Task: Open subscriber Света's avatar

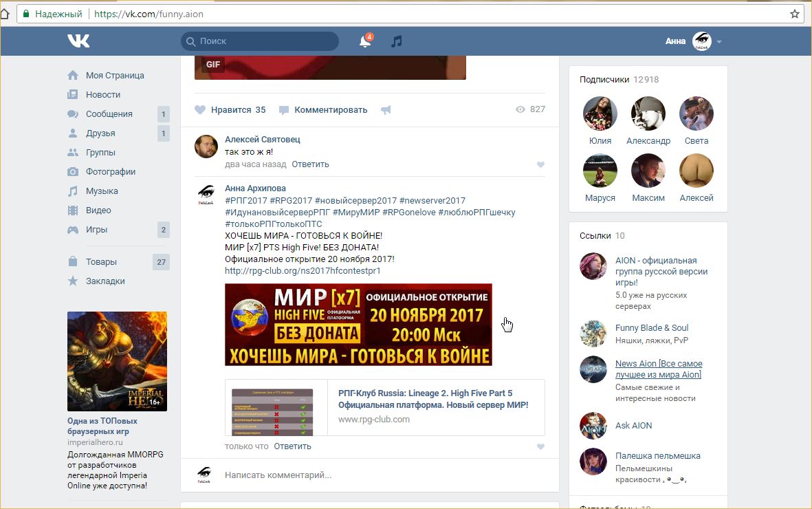Action: point(696,113)
